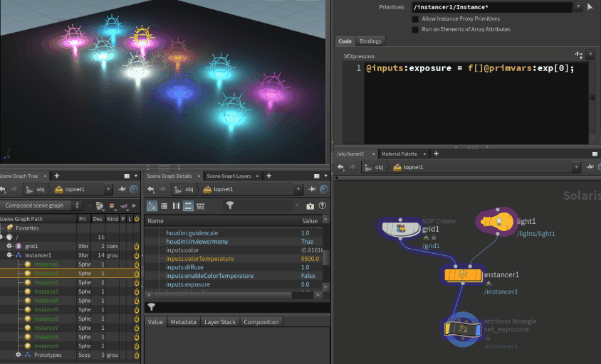The image size is (601, 364).
Task: Expand the Prototypes tree item
Action: [x=18, y=355]
